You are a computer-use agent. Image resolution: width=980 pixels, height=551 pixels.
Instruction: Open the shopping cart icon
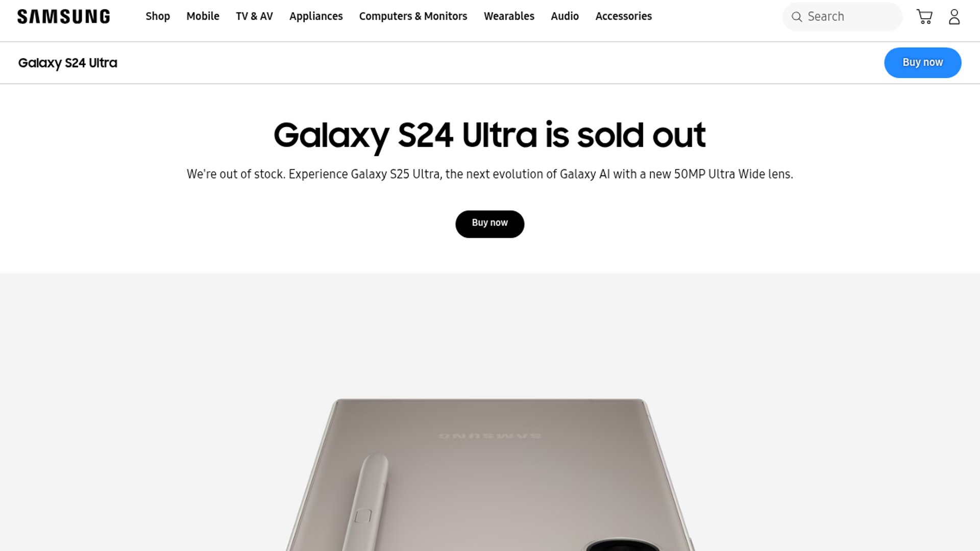pyautogui.click(x=924, y=17)
